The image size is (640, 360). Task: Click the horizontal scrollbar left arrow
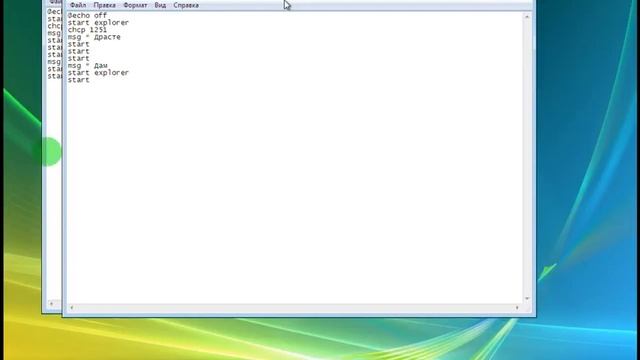(x=72, y=307)
